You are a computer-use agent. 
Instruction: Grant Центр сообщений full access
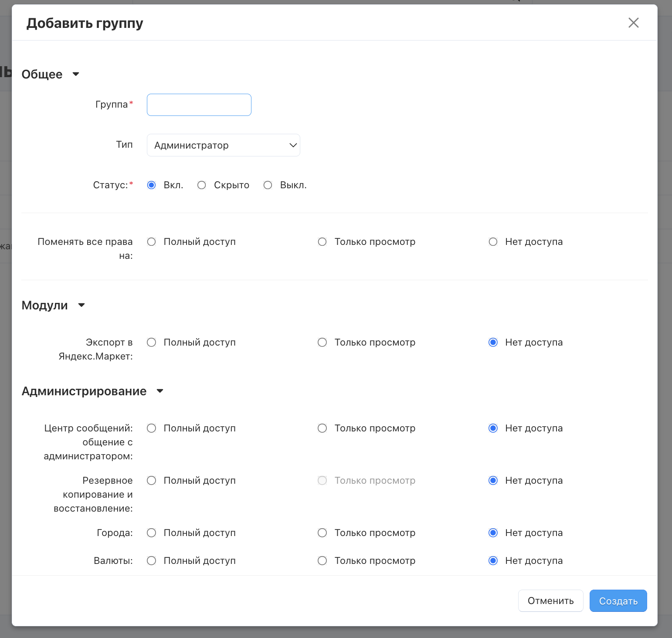click(x=152, y=428)
